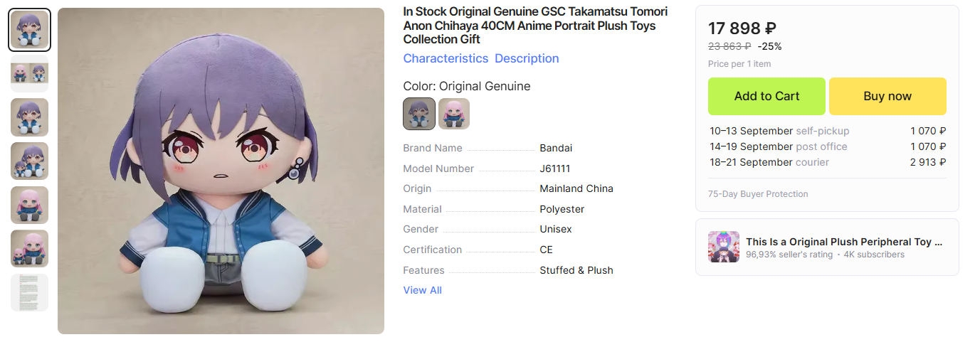Viewport: 980px width, 342px height.
Task: Select the first purple-haired plush thumbnail
Action: (x=29, y=30)
